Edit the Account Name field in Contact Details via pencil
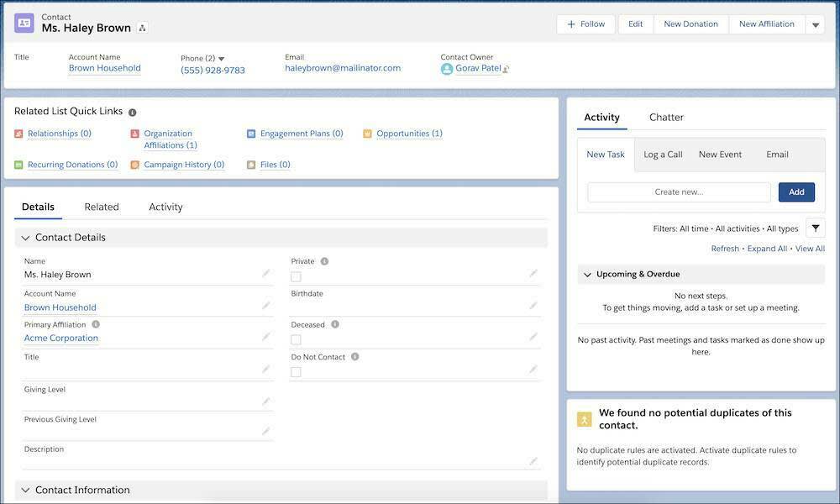Screen dimensions: 840x504 click(265, 306)
